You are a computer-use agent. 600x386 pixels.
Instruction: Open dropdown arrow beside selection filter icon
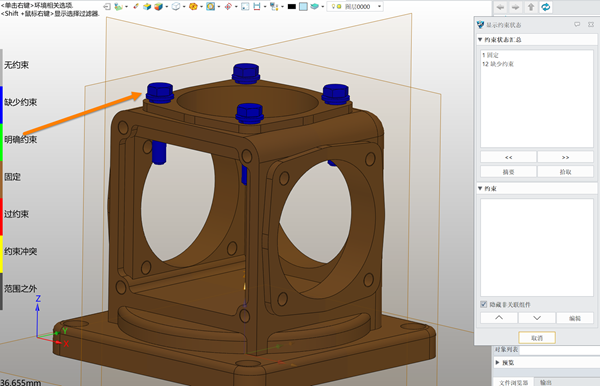click(x=126, y=7)
